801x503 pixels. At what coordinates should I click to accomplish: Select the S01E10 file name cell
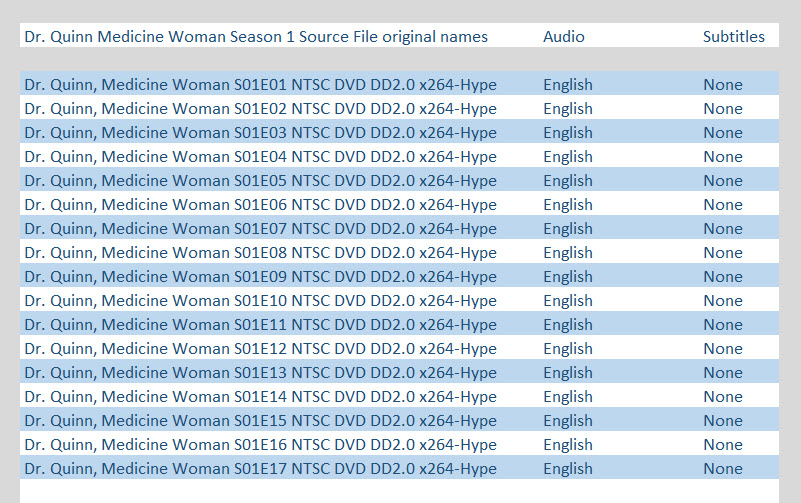click(x=261, y=301)
